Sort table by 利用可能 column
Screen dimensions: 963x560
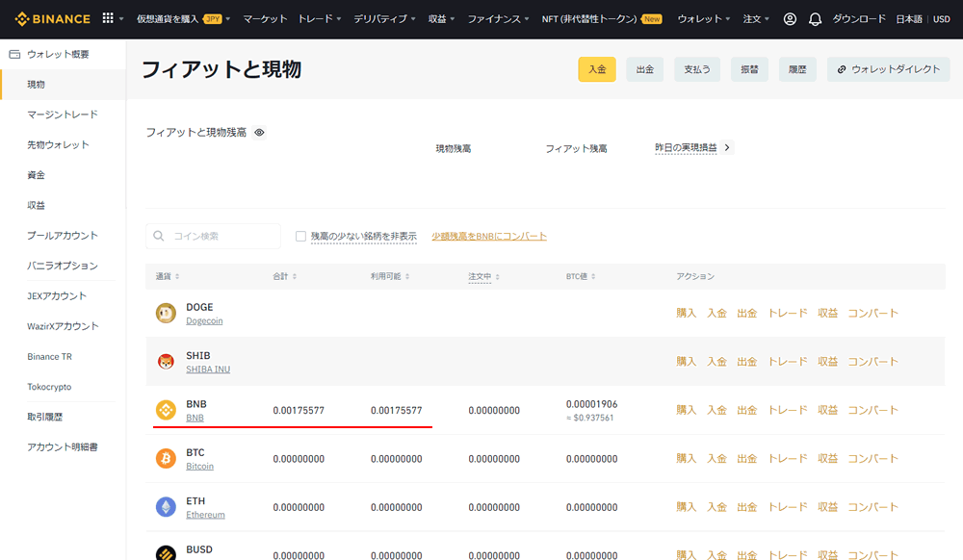pos(389,276)
